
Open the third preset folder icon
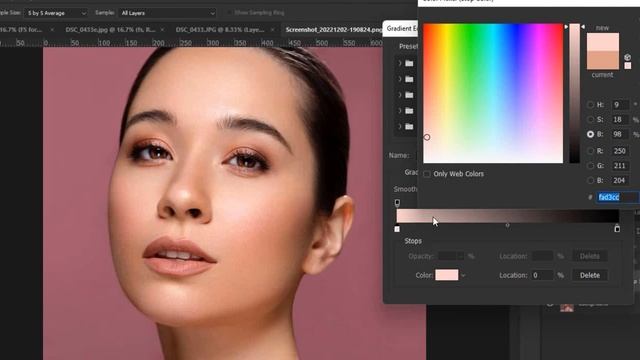click(x=409, y=95)
